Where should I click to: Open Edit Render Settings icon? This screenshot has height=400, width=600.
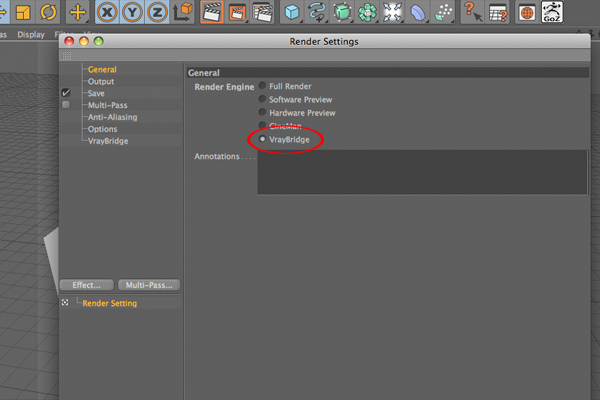(x=262, y=12)
